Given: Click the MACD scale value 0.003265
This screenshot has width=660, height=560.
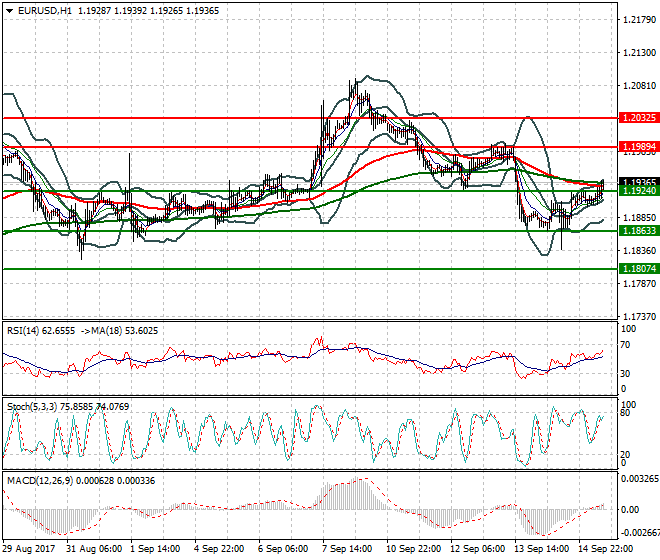Looking at the screenshot, I should [x=640, y=479].
